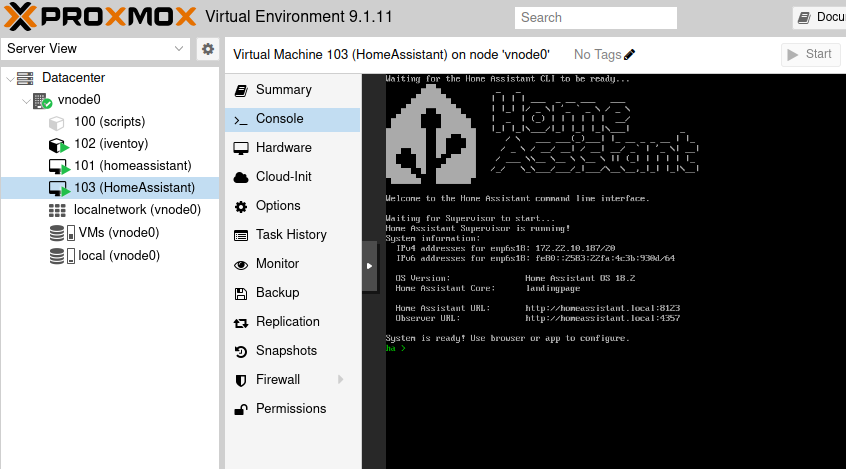The height and width of the screenshot is (469, 846).
Task: Select the Datacenter tree entry
Action: (x=73, y=78)
